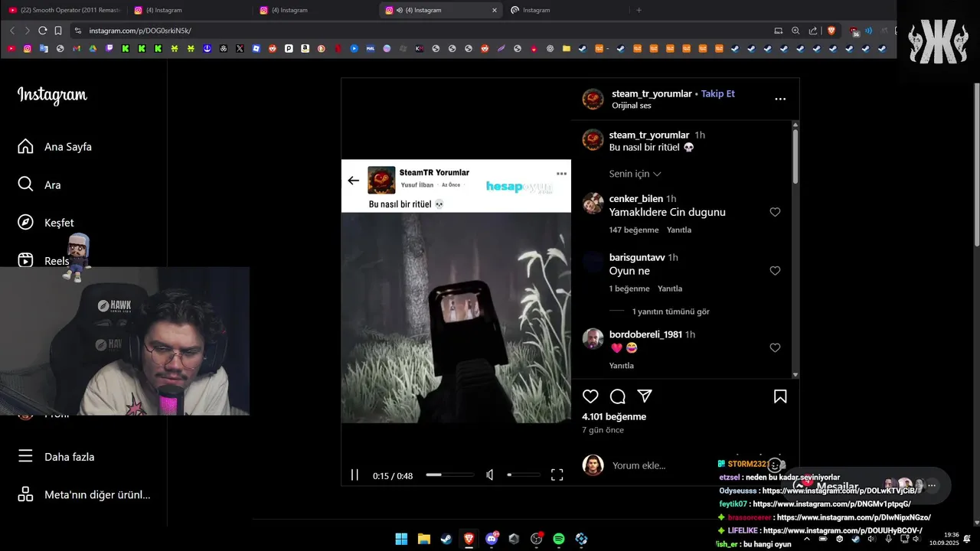
Task: Open Amazon bookmark in bookmarks bar
Action: click(305, 48)
